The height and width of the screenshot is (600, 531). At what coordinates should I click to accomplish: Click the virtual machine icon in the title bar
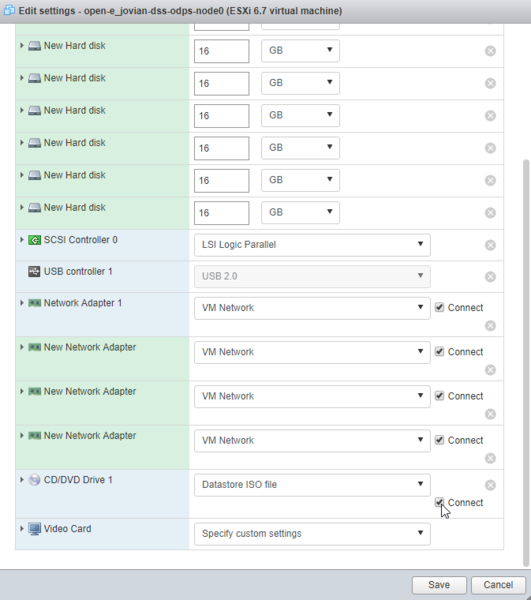pos(9,10)
